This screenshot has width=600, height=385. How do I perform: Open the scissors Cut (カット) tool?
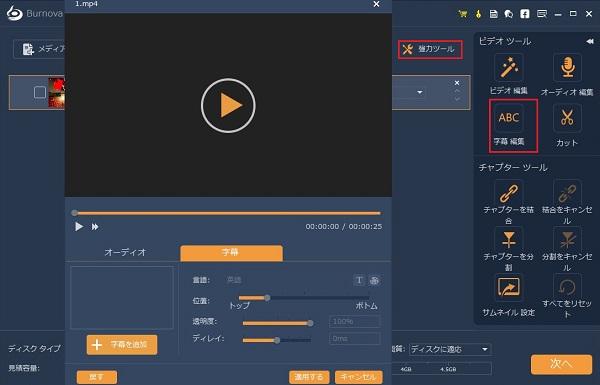point(567,118)
